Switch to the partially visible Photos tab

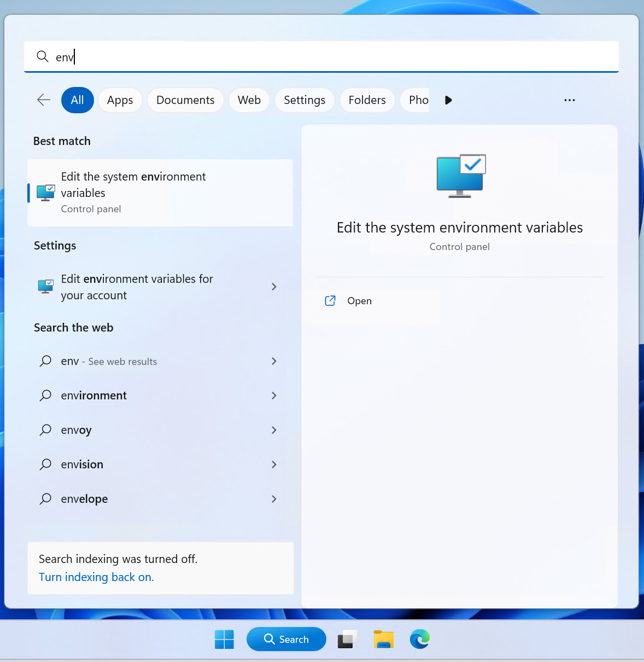coord(415,100)
